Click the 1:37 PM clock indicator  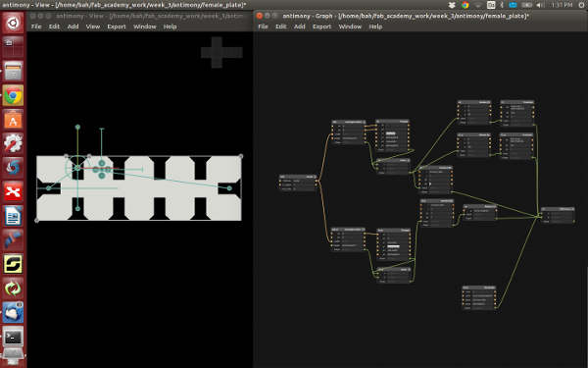562,5
